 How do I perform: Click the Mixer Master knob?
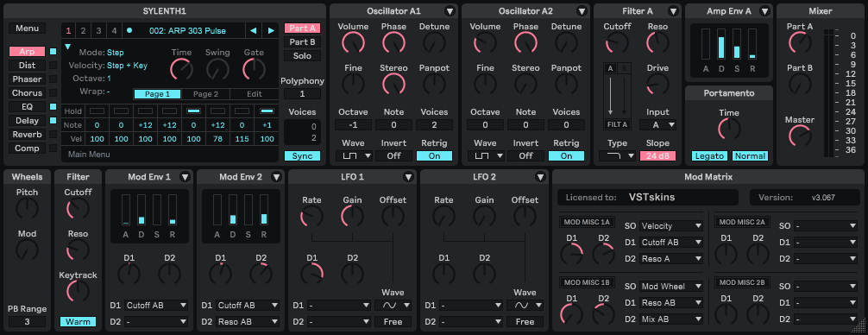point(799,136)
